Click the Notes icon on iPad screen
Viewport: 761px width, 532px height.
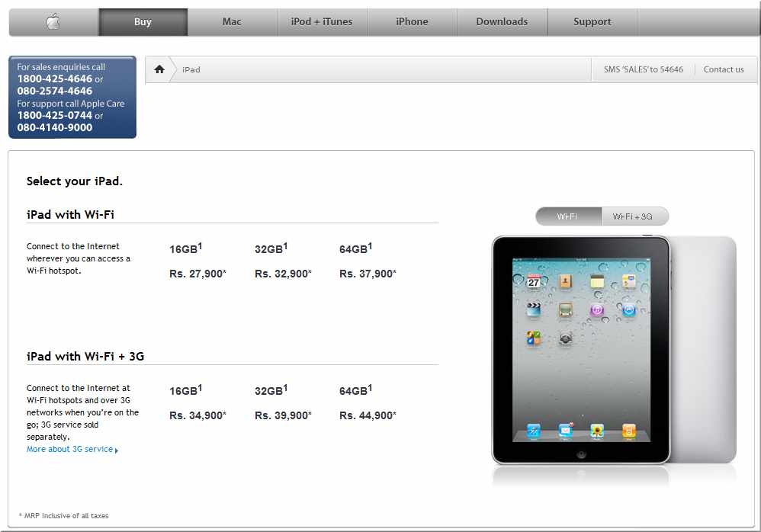point(597,280)
